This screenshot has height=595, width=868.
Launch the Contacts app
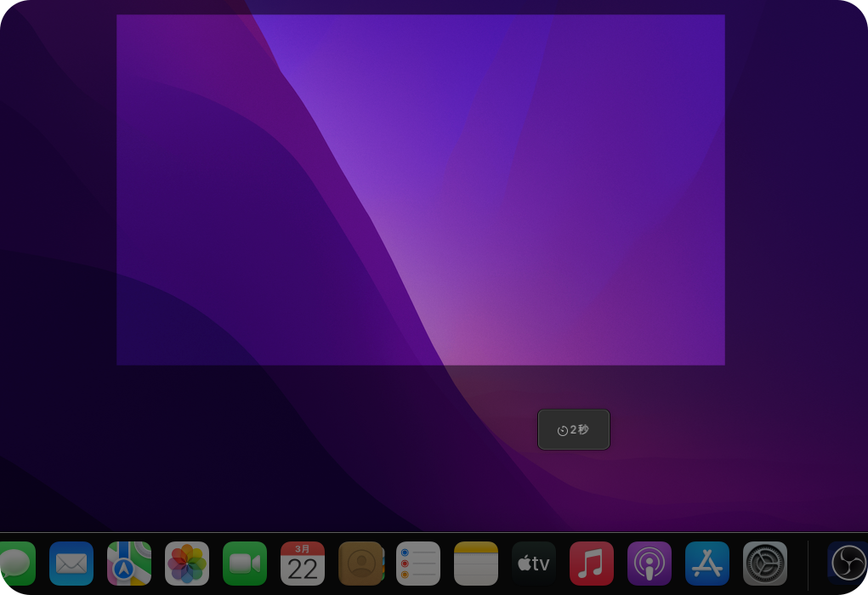tap(360, 564)
